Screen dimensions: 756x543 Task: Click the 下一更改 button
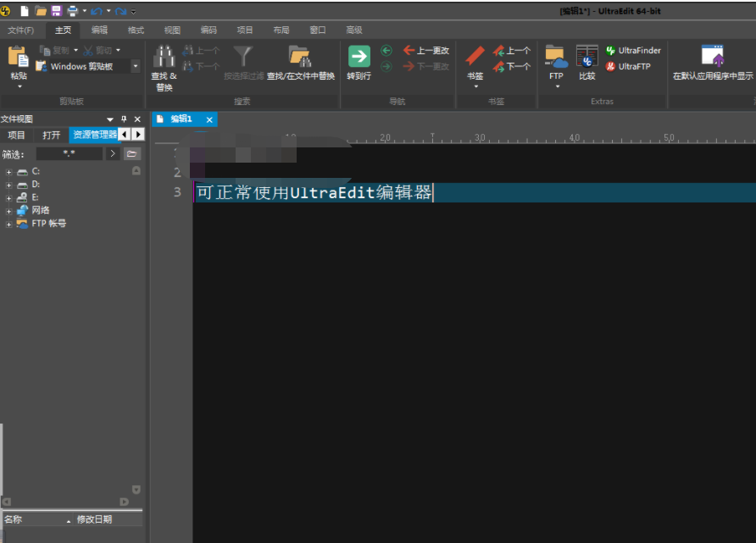tap(426, 66)
